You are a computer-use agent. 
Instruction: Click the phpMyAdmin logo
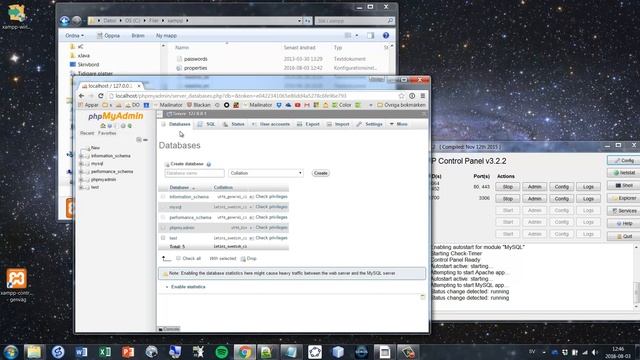point(116,116)
